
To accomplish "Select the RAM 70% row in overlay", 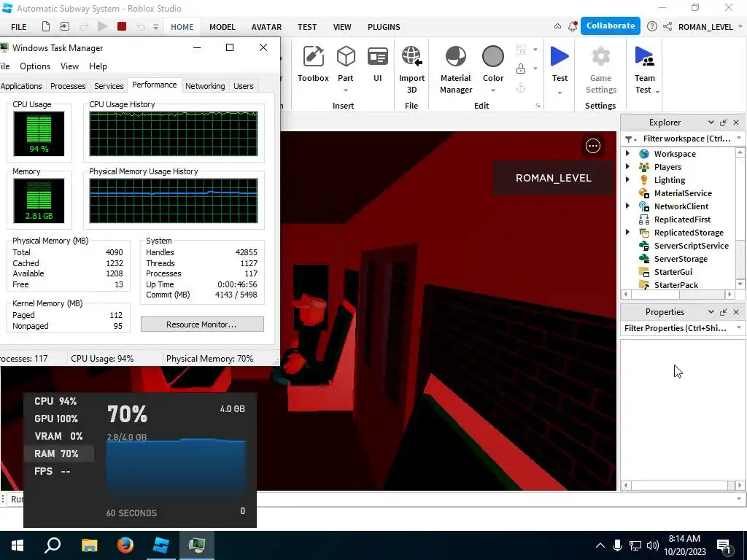I will click(x=59, y=454).
